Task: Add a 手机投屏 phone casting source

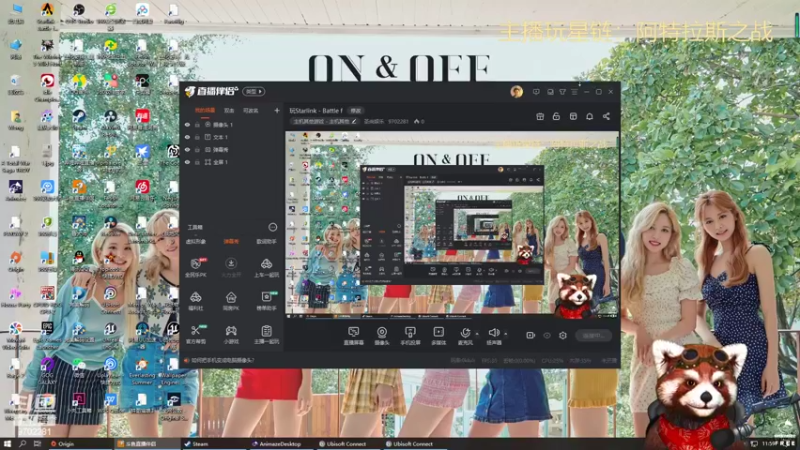Action: pyautogui.click(x=410, y=336)
